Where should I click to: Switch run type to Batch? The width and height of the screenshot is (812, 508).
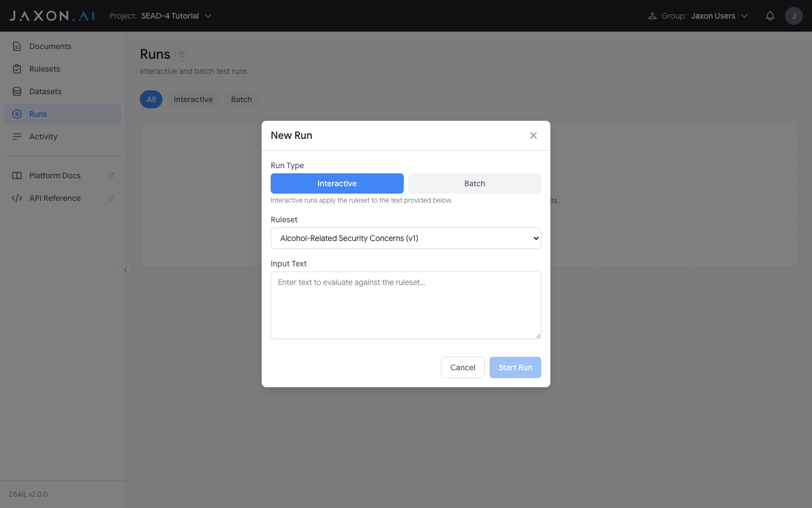[x=474, y=183]
